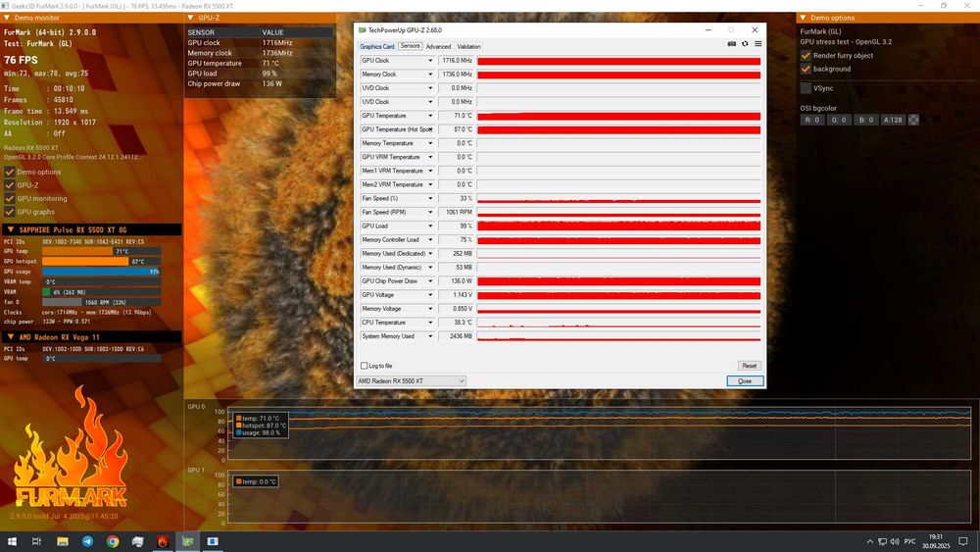
Task: Click the A:128 alpha field
Action: pyautogui.click(x=893, y=120)
